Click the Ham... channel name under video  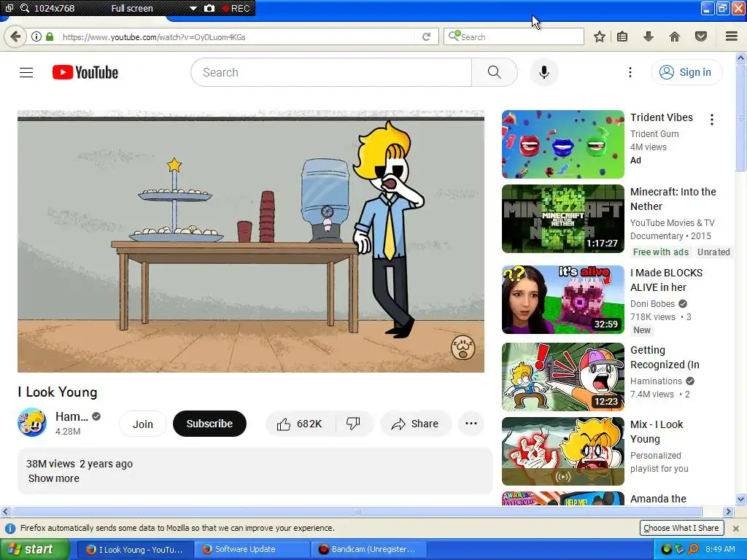click(x=71, y=416)
